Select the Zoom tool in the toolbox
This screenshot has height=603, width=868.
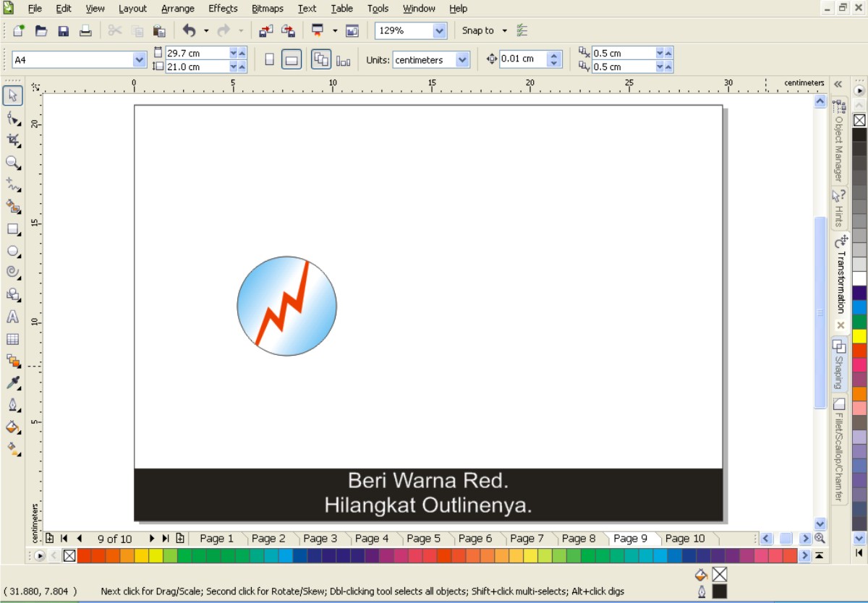(x=13, y=162)
